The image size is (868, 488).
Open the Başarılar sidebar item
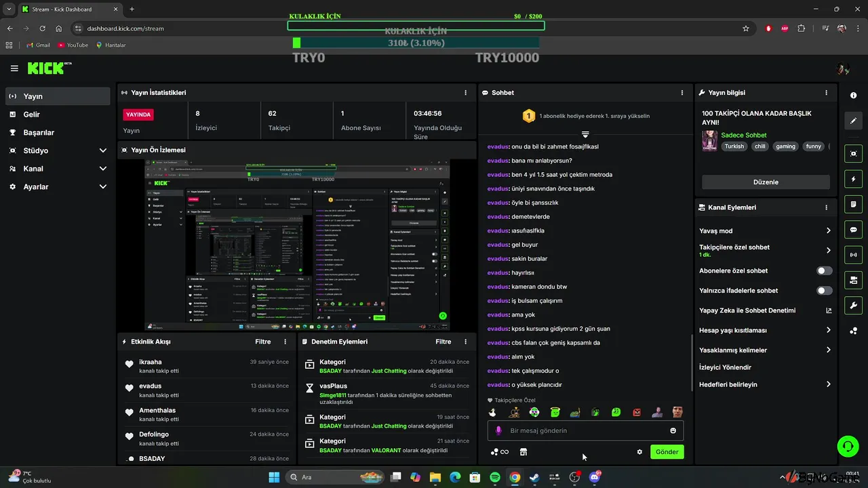coord(58,133)
